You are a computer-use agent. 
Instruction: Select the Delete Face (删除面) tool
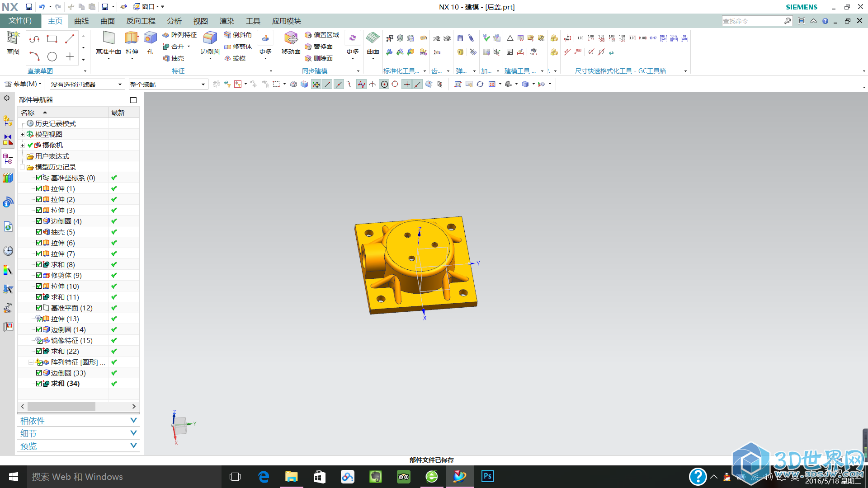[318, 58]
